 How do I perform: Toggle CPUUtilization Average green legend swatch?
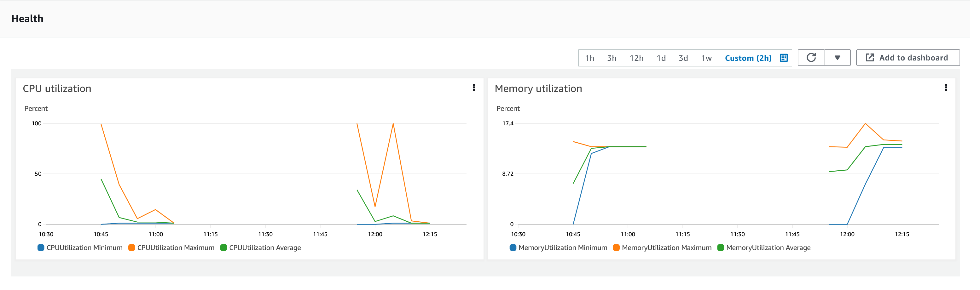226,250
